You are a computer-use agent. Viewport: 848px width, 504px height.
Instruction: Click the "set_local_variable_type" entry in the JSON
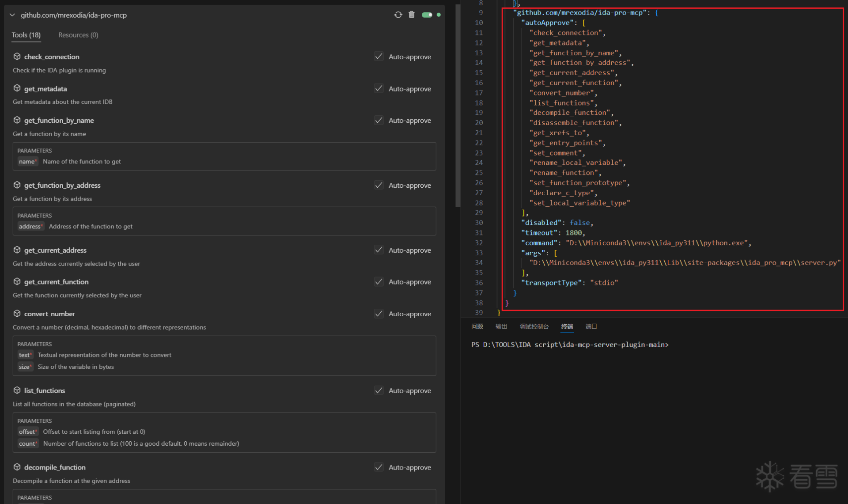point(579,203)
